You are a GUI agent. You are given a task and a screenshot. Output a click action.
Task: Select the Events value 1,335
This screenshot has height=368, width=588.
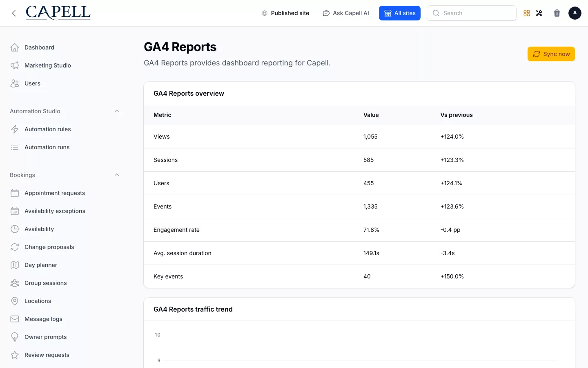[x=370, y=206]
